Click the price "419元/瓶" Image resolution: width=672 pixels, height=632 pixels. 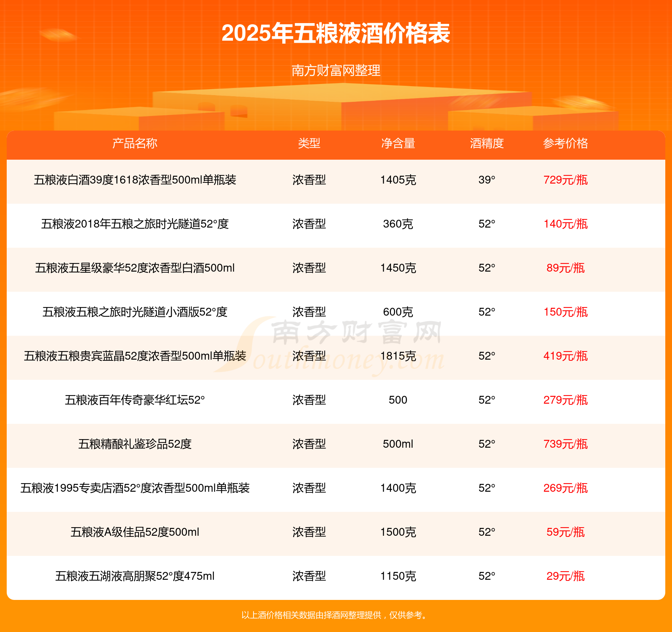pos(566,356)
